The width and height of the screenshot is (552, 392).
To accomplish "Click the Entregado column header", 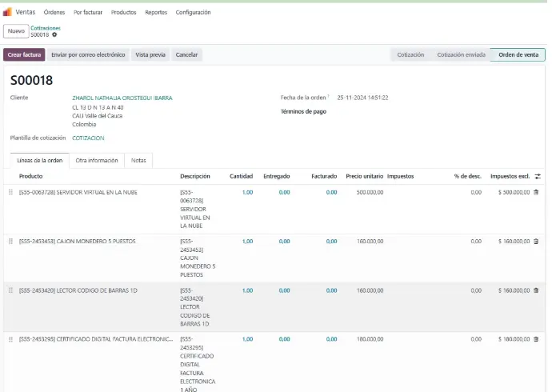I will click(277, 176).
